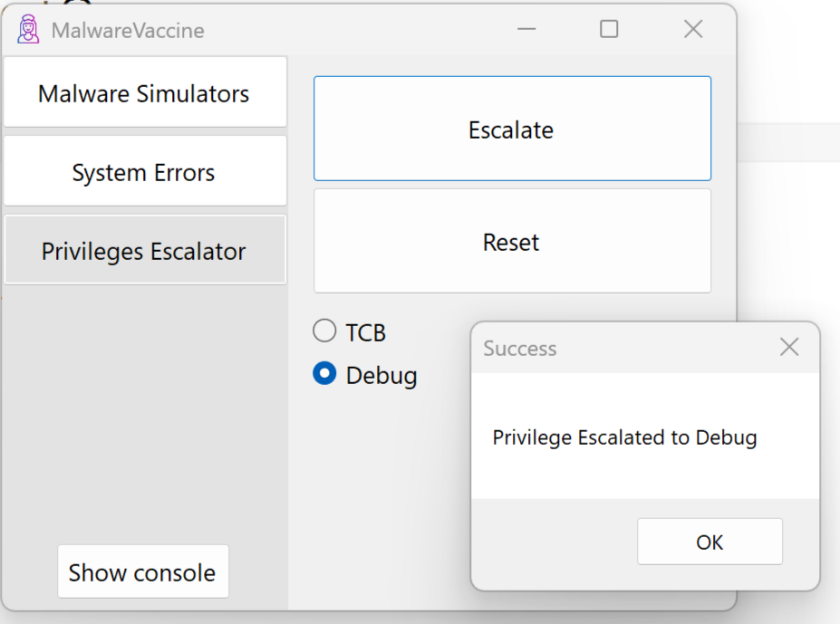This screenshot has width=840, height=624.
Task: Open the Malware Simulators tab
Action: tap(144, 93)
